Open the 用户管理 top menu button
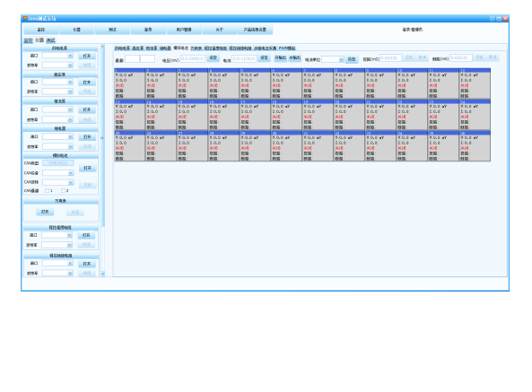This screenshot has width=532, height=392. [x=184, y=30]
